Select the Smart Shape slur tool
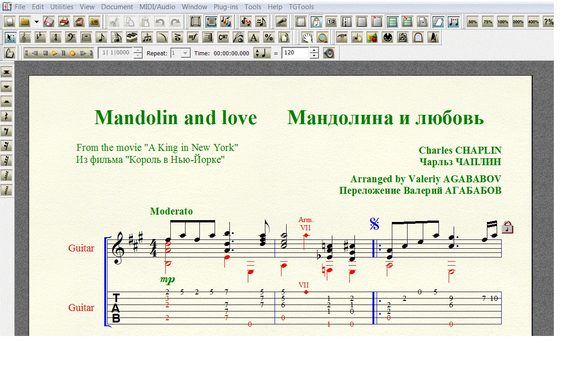This screenshot has height=377, width=588. (162, 37)
